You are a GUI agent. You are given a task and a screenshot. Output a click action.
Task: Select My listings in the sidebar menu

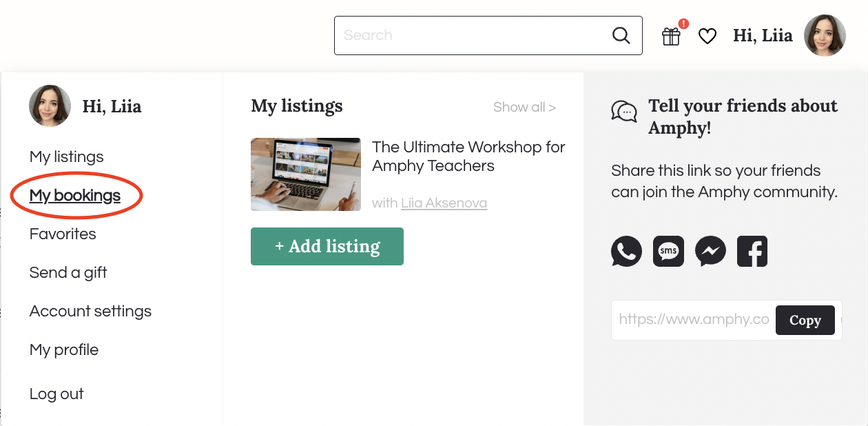[x=67, y=157]
